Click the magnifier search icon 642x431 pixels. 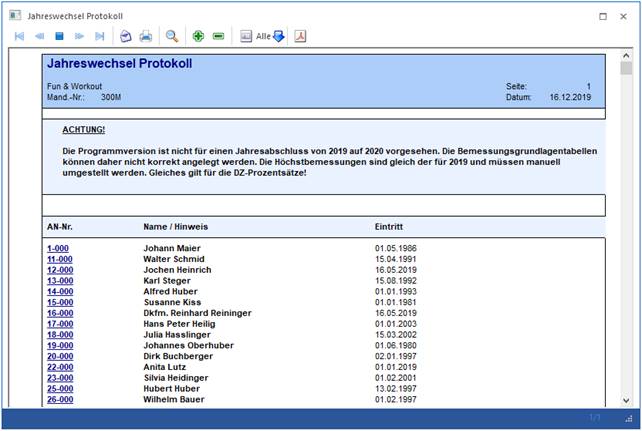pos(172,36)
